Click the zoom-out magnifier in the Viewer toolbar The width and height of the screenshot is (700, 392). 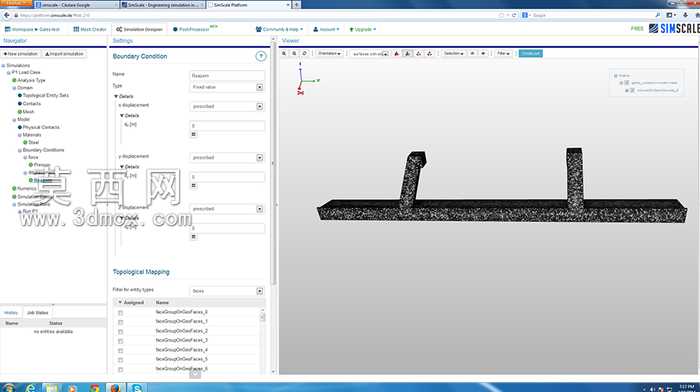coord(294,54)
